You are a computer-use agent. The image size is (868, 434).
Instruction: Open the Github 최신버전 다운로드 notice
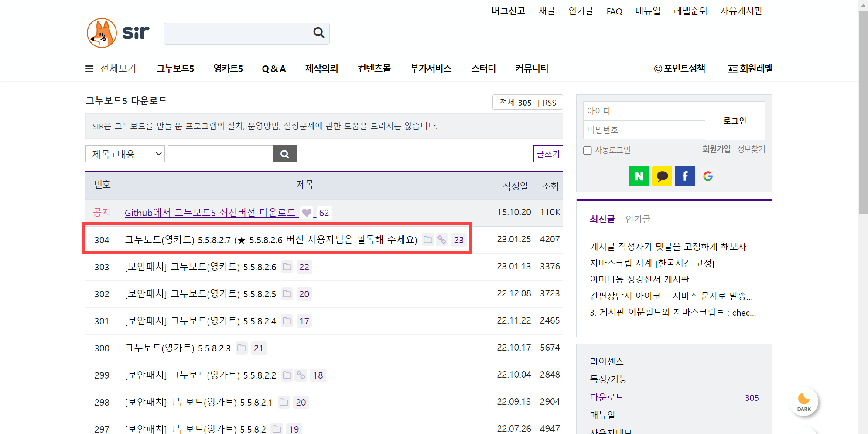click(x=210, y=213)
